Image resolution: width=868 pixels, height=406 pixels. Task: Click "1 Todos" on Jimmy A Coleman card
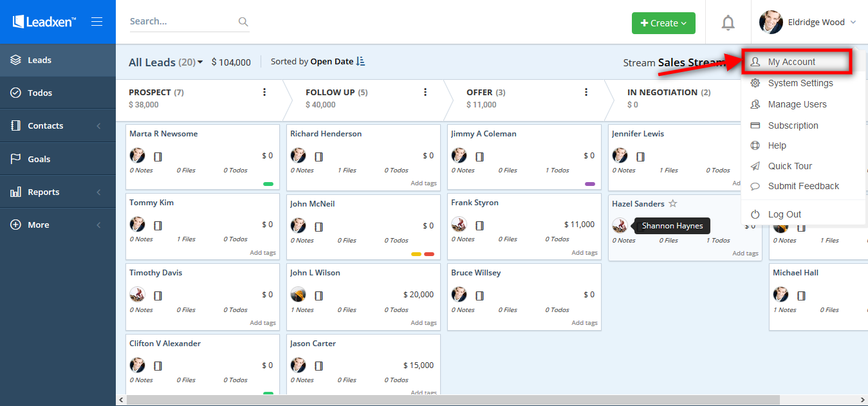point(557,171)
